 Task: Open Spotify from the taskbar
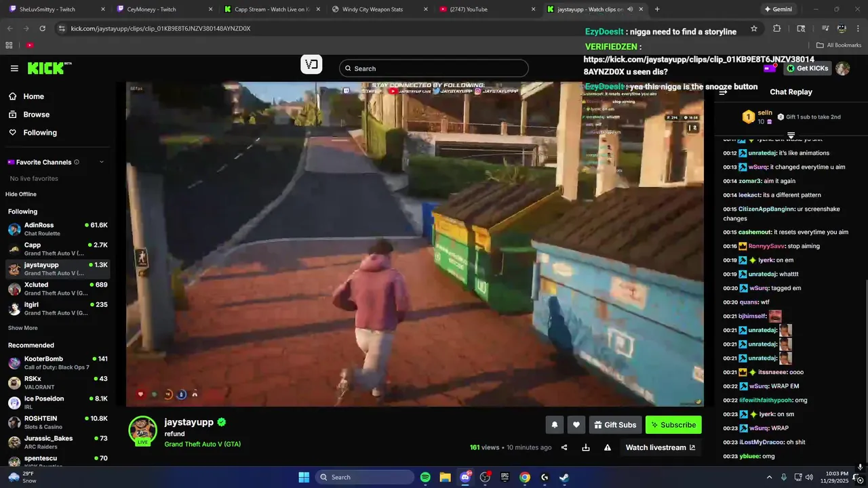click(x=425, y=477)
